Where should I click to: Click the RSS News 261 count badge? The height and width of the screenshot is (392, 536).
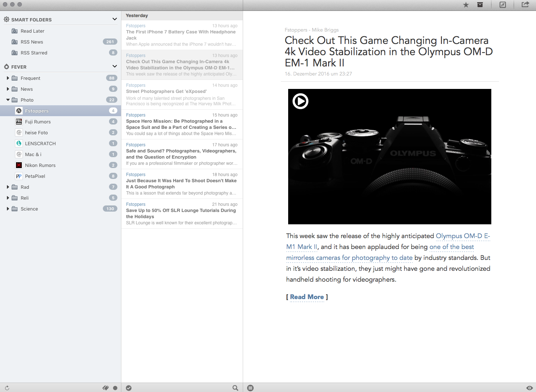[110, 42]
